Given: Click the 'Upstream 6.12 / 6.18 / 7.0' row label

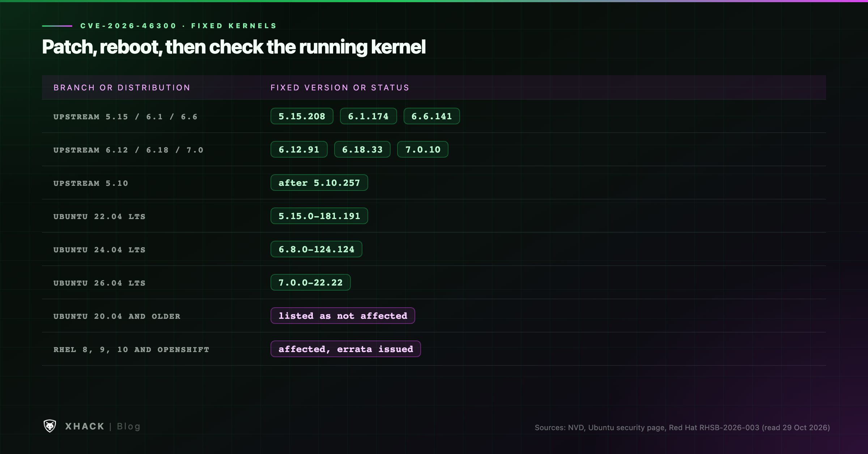Looking at the screenshot, I should click(128, 150).
